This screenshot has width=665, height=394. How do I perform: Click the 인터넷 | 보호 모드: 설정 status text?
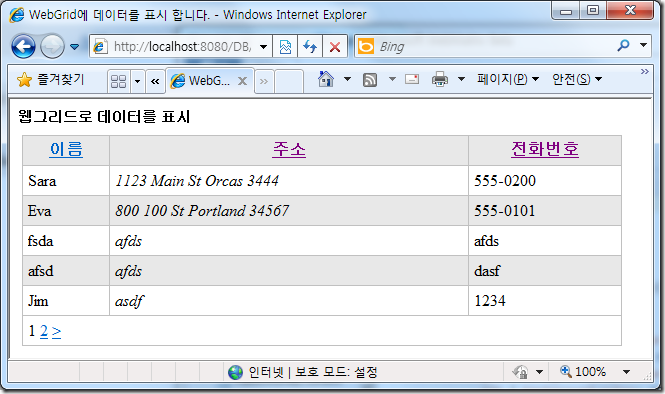pos(313,372)
